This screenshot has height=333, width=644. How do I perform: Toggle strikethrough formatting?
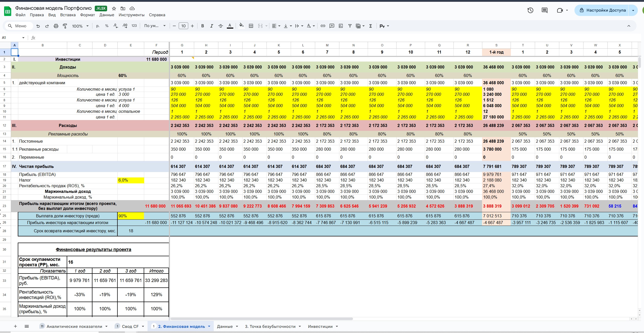[220, 26]
